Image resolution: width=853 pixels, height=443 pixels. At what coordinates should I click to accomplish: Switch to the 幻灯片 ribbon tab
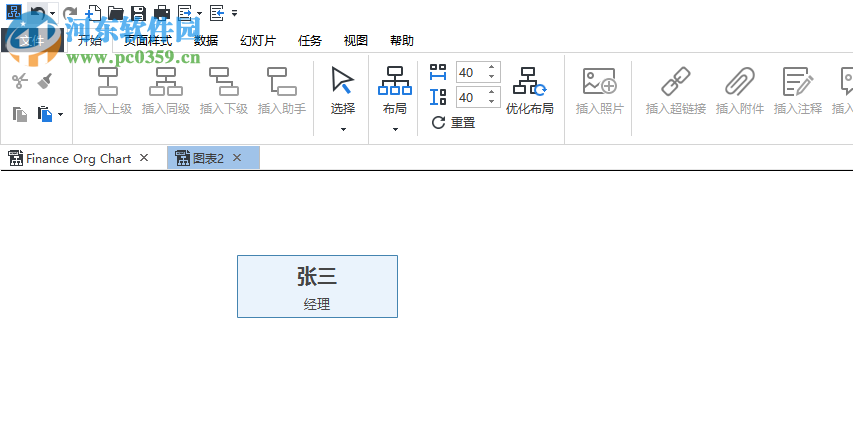click(258, 40)
